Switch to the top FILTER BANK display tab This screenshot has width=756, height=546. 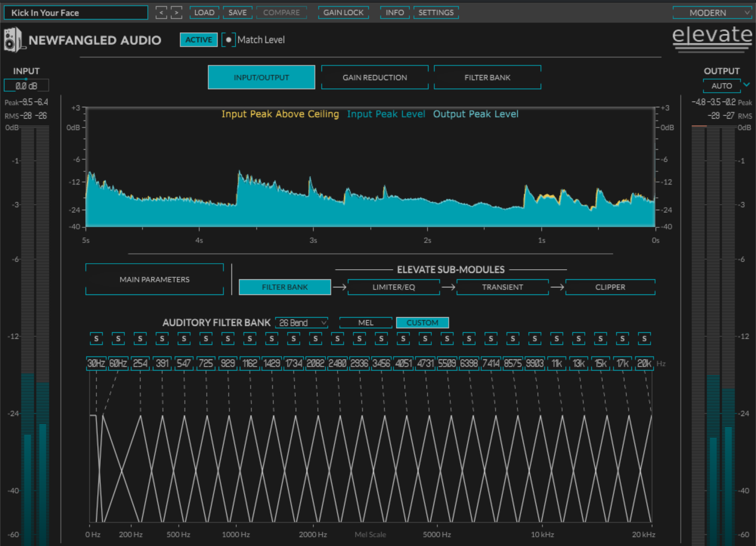click(487, 77)
